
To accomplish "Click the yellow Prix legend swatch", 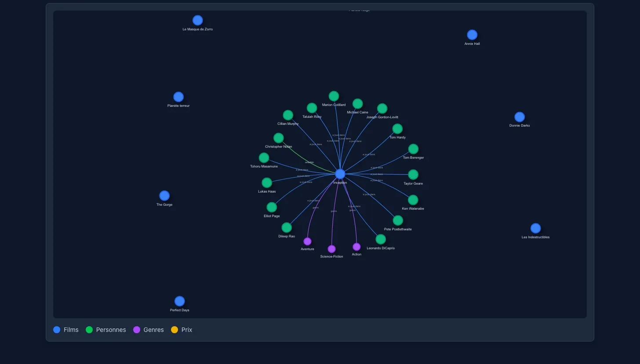I will pyautogui.click(x=175, y=330).
